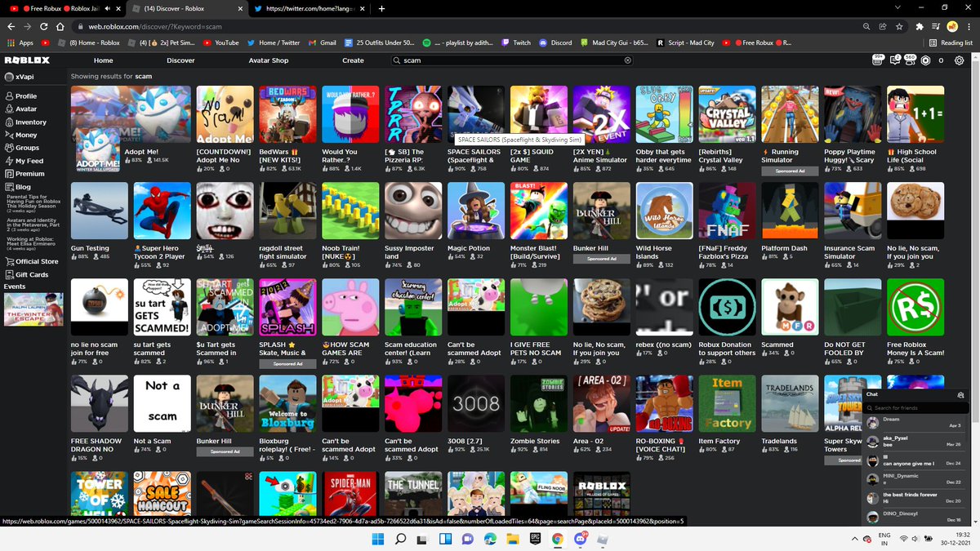This screenshot has height=551, width=980.
Task: Switch to the Twitter browser tab
Action: [x=308, y=8]
